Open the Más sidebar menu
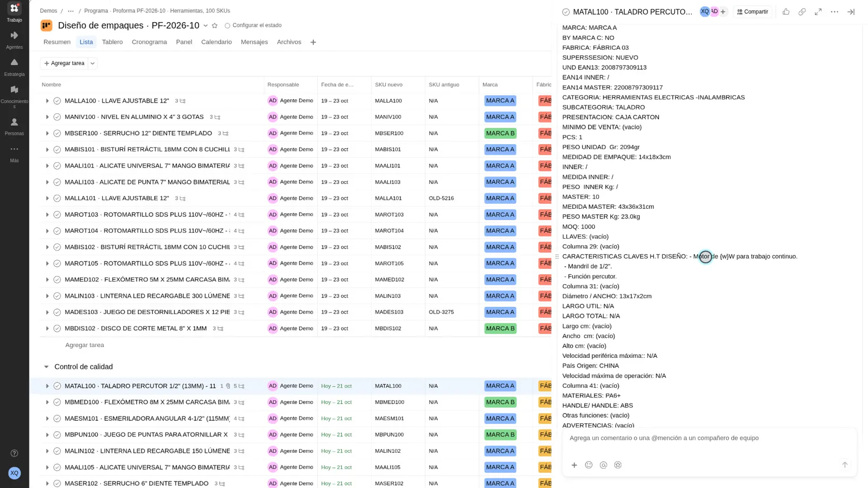Image resolution: width=868 pixels, height=488 pixels. point(14,153)
